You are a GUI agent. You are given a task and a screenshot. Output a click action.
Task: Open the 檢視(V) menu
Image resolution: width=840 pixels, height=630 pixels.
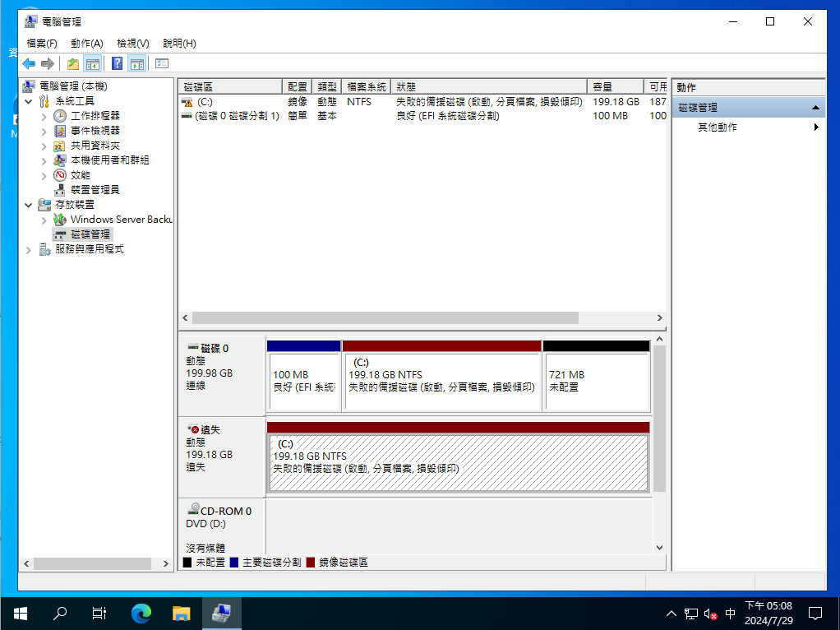133,44
